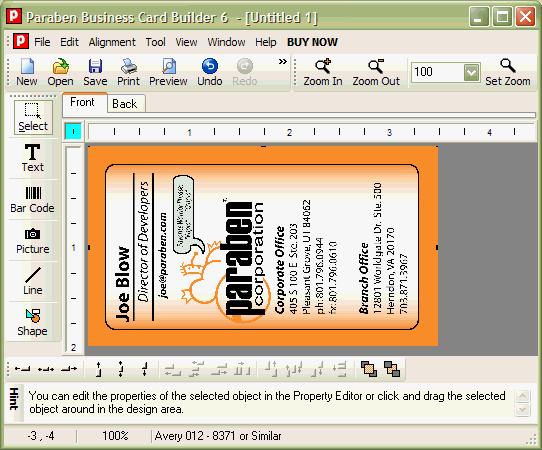Select the Director of Developers text
Image resolution: width=542 pixels, height=450 pixels.
pyautogui.click(x=143, y=242)
